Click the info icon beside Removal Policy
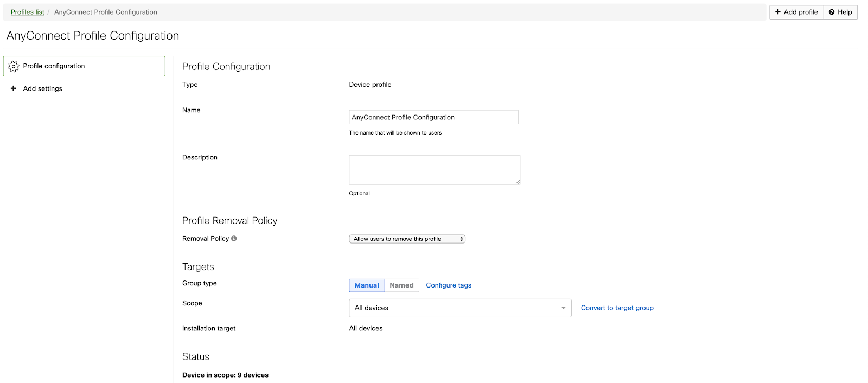868x383 pixels. (234, 238)
